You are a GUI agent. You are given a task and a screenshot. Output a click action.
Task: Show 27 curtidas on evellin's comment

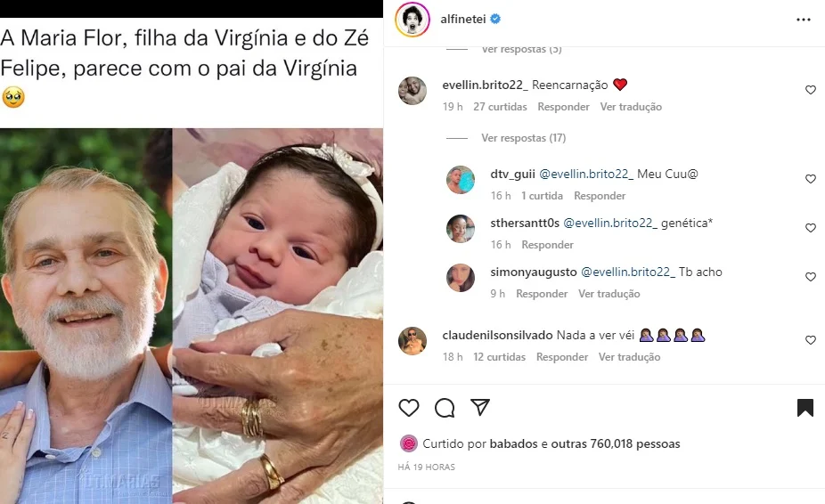point(500,107)
